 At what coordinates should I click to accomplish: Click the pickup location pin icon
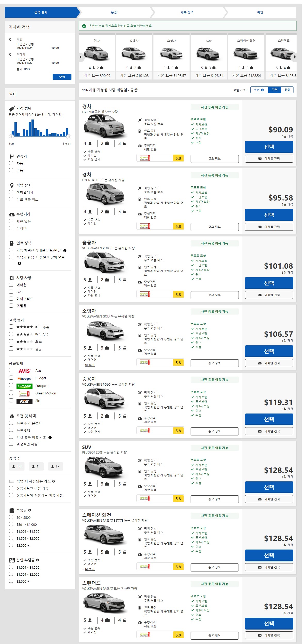[10, 40]
